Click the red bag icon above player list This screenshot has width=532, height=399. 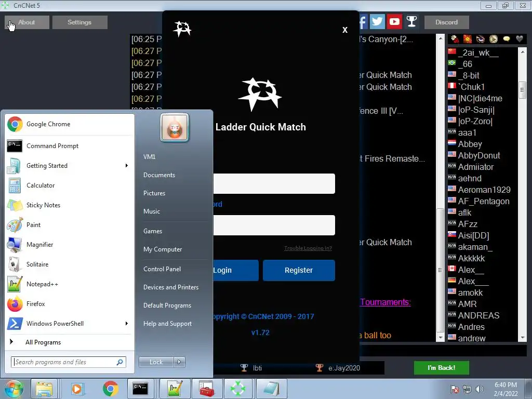[x=455, y=39]
